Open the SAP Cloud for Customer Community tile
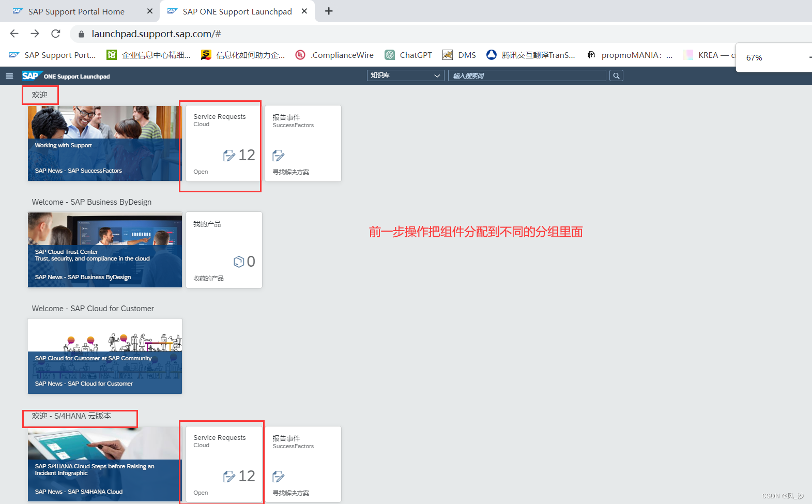 point(105,357)
